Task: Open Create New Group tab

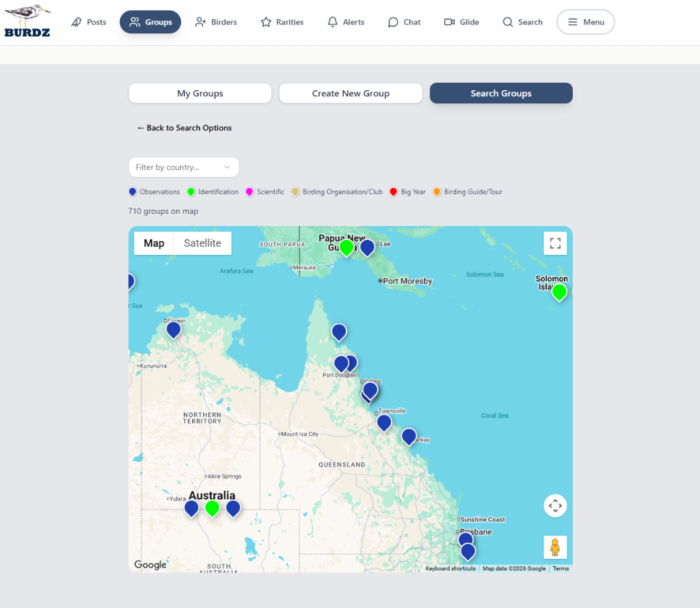Action: pyautogui.click(x=351, y=93)
